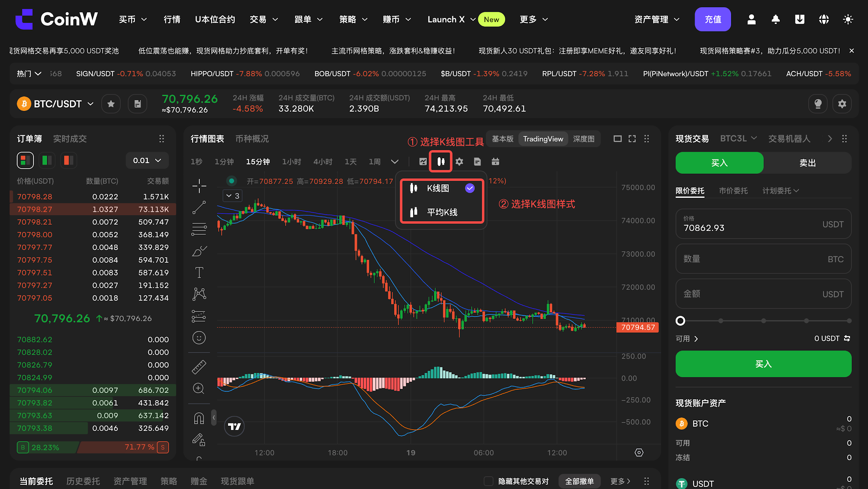The height and width of the screenshot is (489, 868).
Task: Select the ruler measure tool
Action: 199,367
